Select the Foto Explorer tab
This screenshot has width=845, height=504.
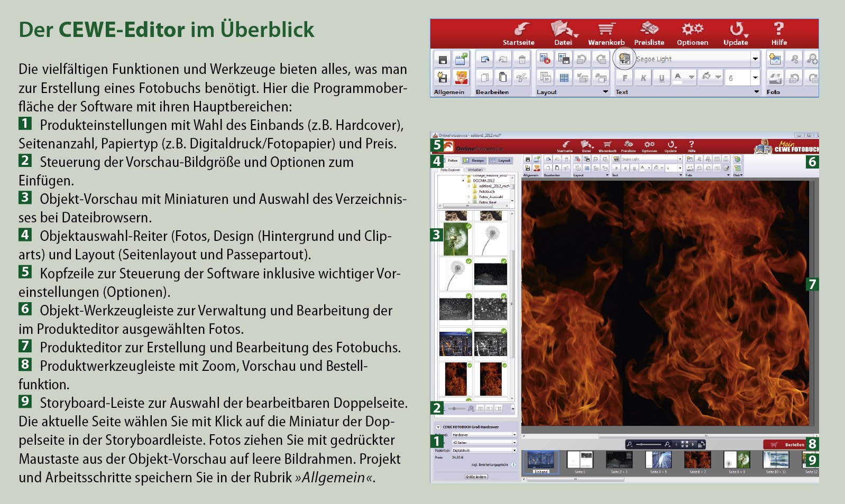click(451, 170)
